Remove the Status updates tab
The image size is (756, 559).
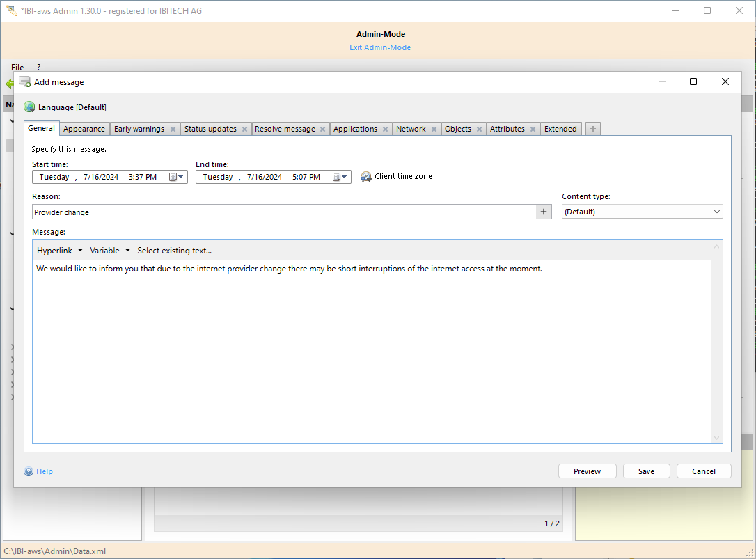pos(244,129)
